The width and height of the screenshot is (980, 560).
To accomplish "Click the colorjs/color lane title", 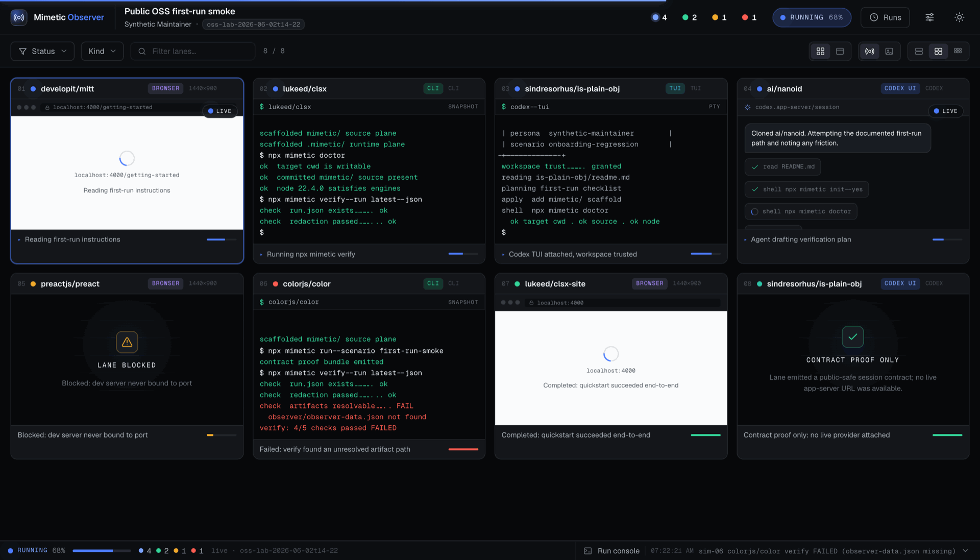I will click(306, 284).
